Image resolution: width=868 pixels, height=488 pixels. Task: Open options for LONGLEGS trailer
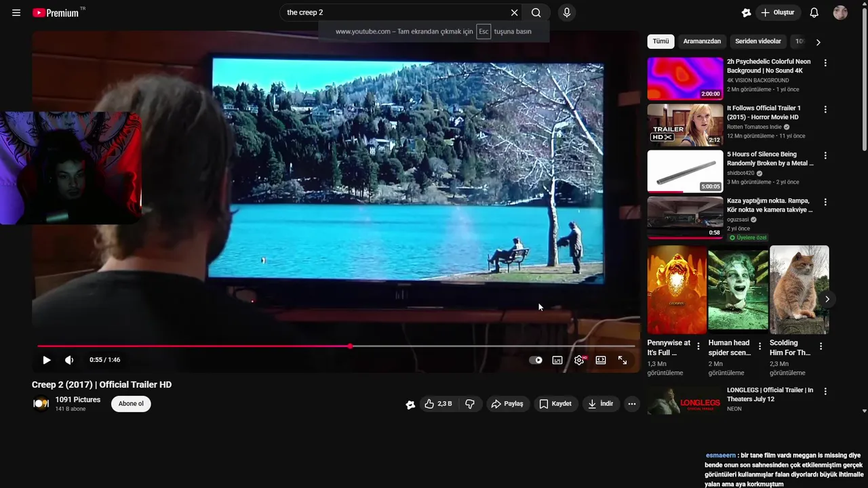tap(825, 391)
